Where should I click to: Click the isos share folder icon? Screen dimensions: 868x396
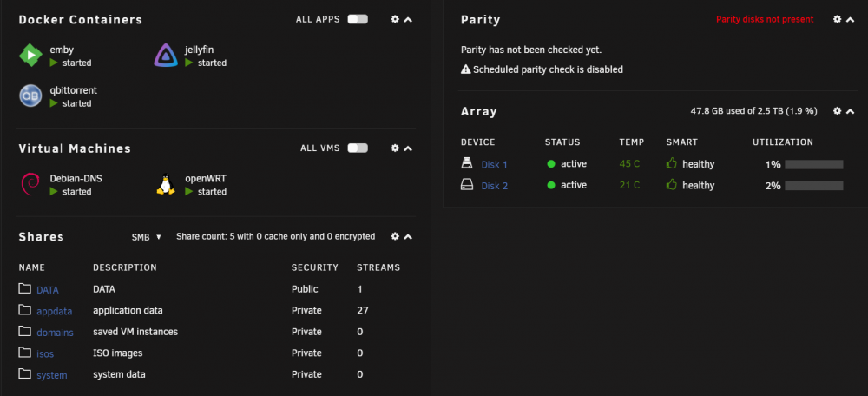point(24,353)
